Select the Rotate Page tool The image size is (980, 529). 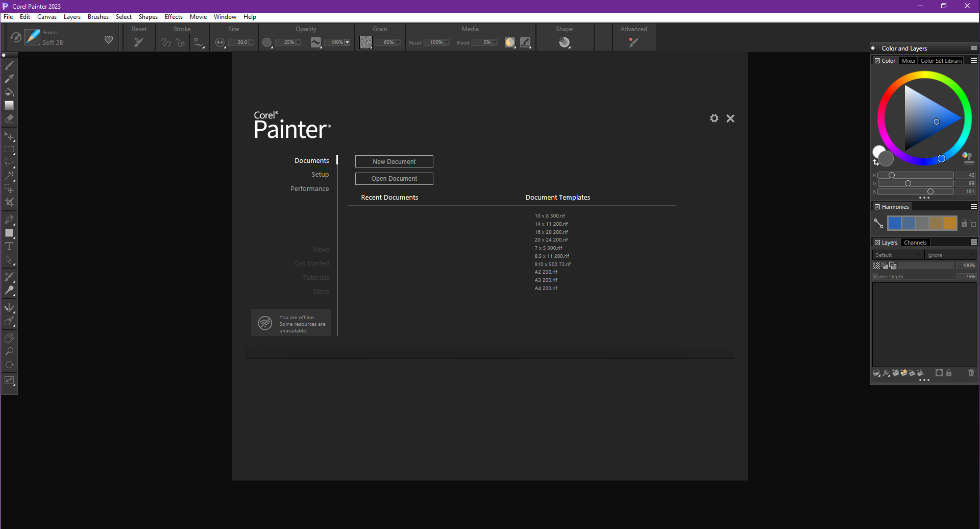coord(9,365)
